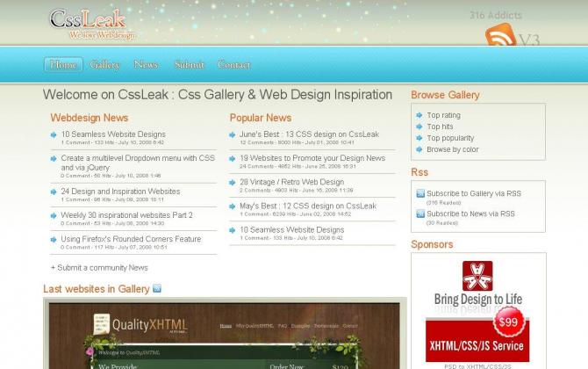Open May's Best : 12 CSS design article
The height and width of the screenshot is (369, 588).
[x=308, y=206]
